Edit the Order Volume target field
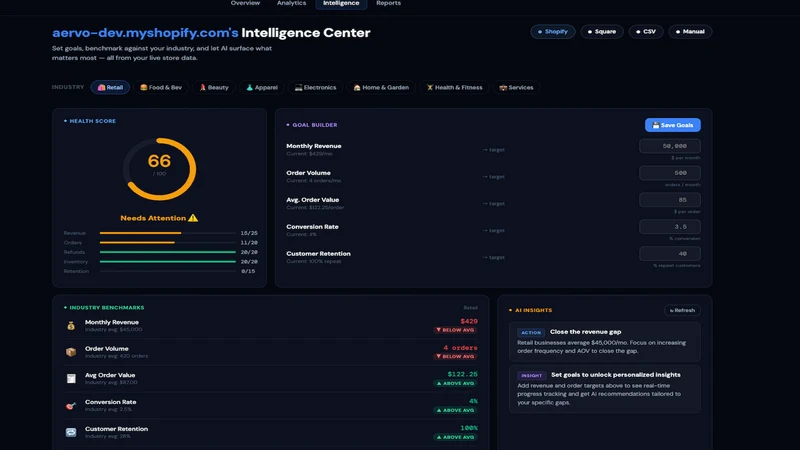 (x=669, y=173)
